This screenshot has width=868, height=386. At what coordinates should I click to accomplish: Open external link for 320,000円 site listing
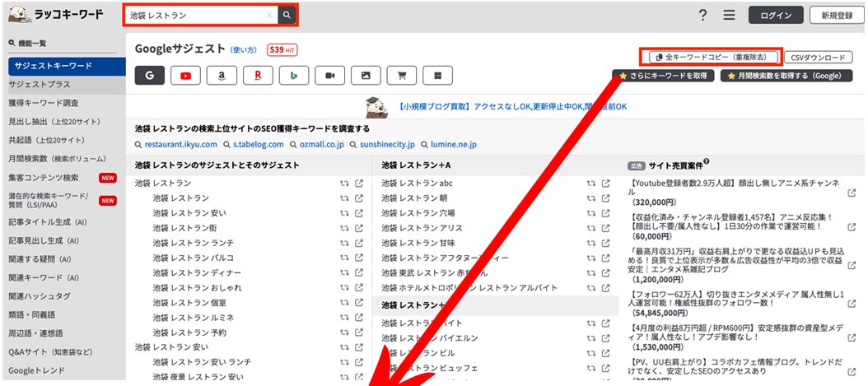coord(852,193)
